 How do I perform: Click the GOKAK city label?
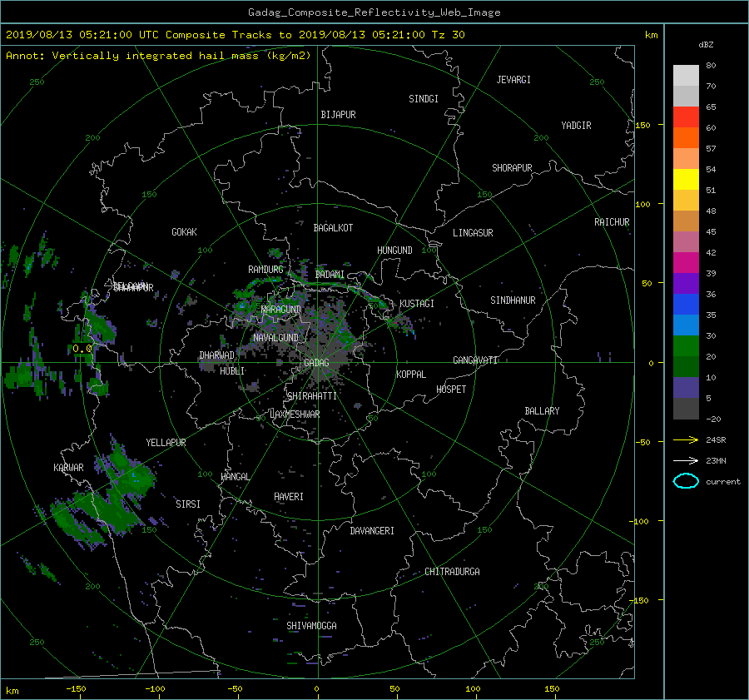pos(185,232)
